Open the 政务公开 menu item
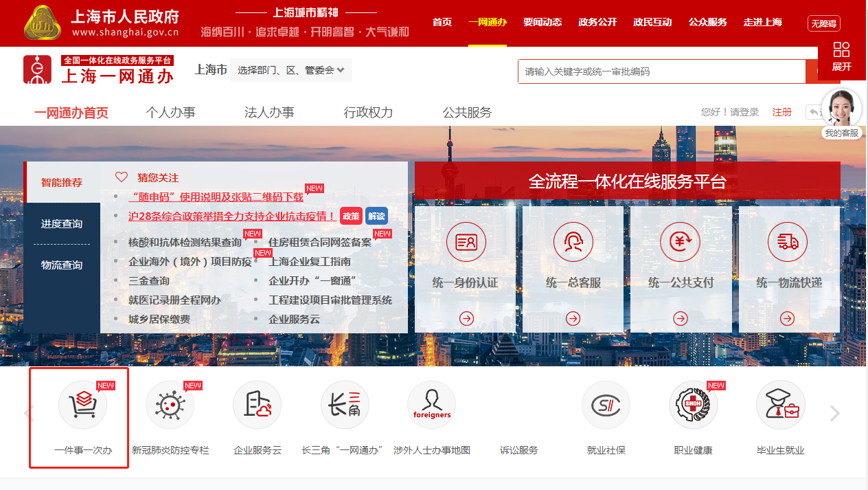 tap(597, 21)
